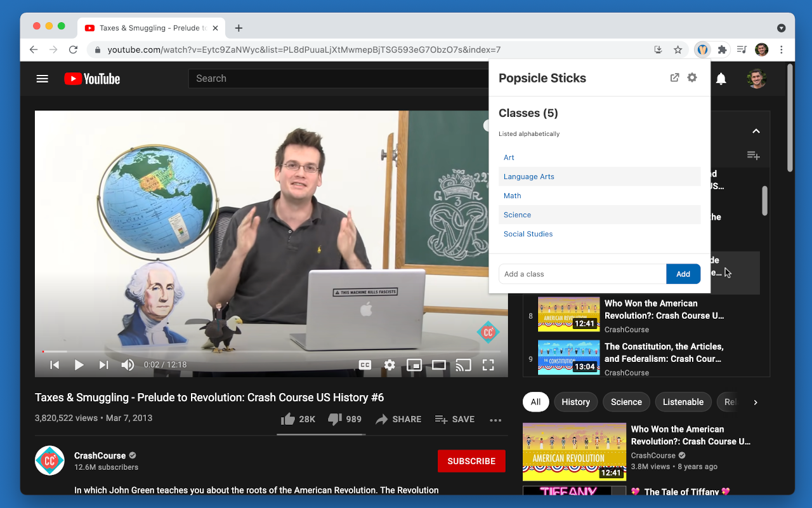Image resolution: width=812 pixels, height=508 pixels.
Task: Open the more actions ellipsis under video
Action: (x=495, y=419)
